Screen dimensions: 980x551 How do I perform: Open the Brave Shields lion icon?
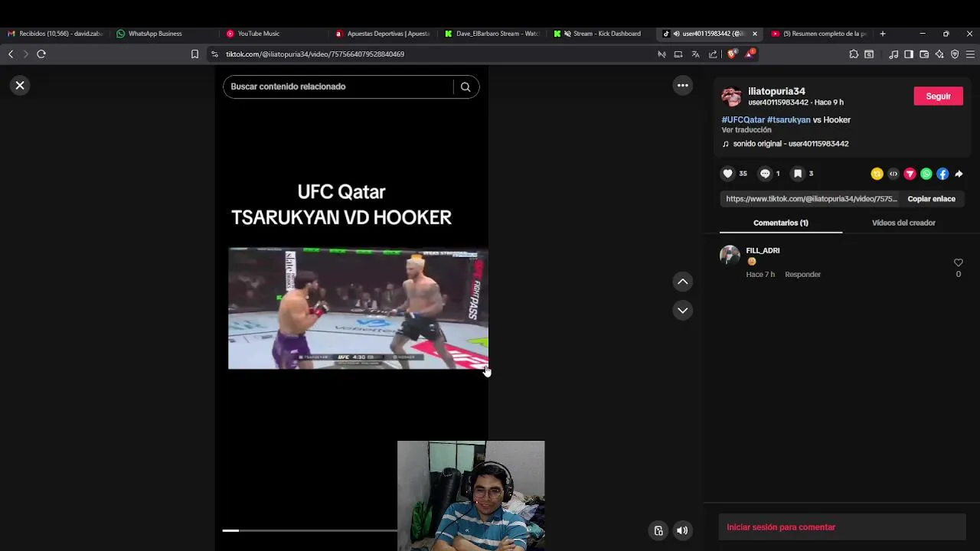[x=731, y=54]
